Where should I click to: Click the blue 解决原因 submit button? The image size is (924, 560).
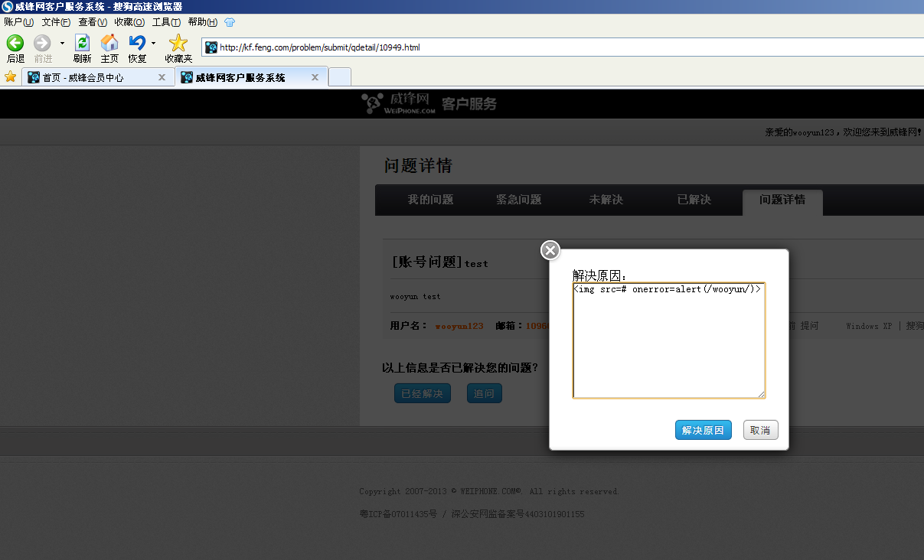[704, 430]
